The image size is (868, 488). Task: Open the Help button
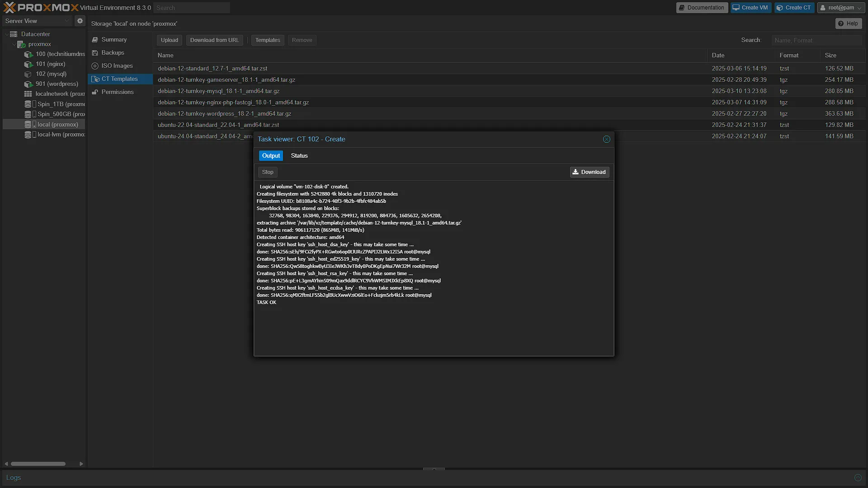click(x=848, y=23)
